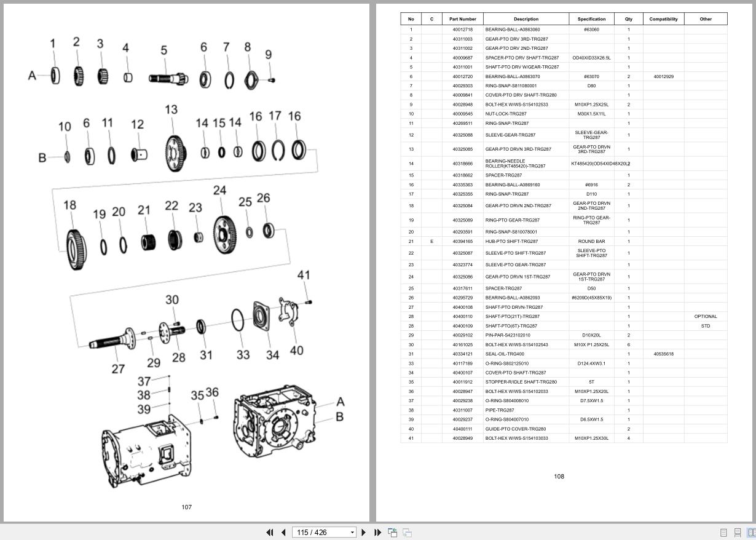Viewport: 756px width, 540px height.
Task: Click description COVER-PTO DRV SHAFT-TRG280
Action: point(521,95)
